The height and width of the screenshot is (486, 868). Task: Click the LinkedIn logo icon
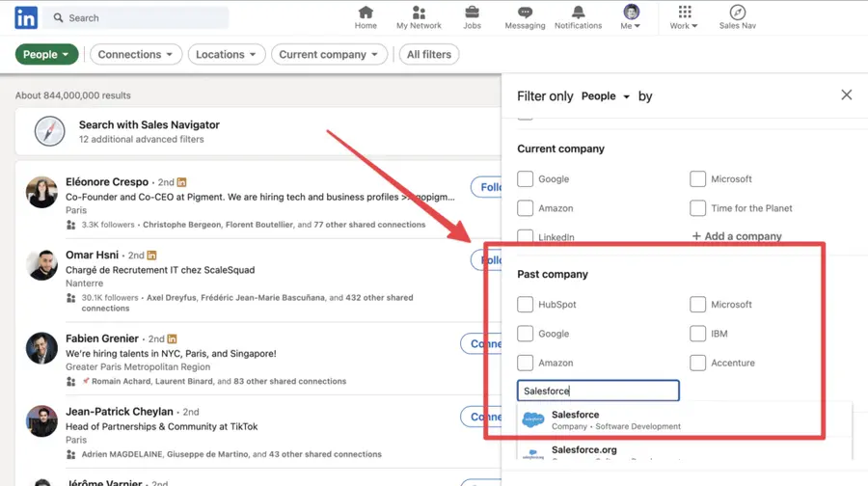26,17
